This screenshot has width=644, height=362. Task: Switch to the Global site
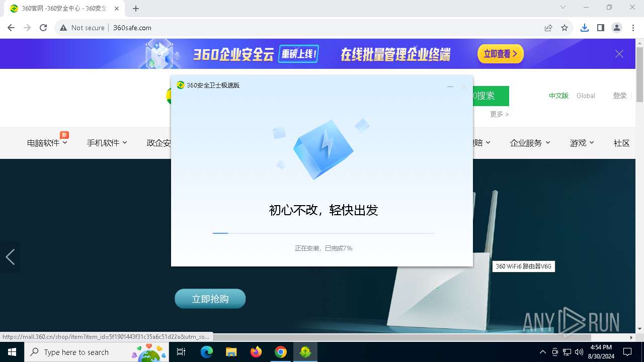pos(586,96)
